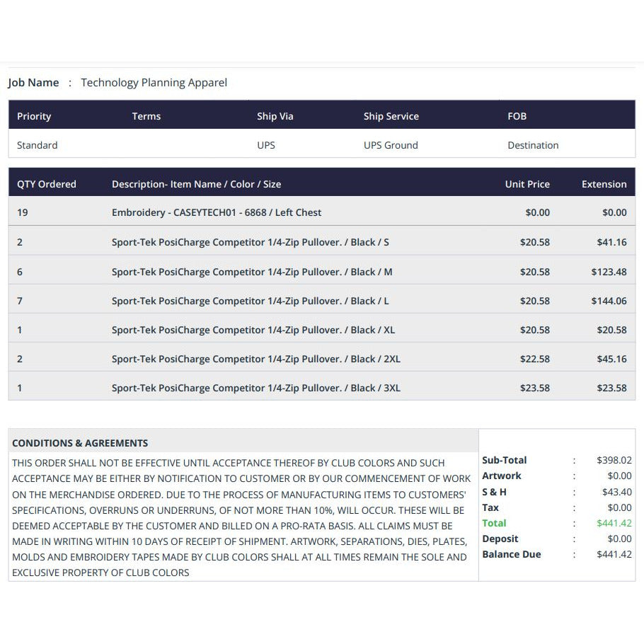644x644 pixels.
Task: Select the Pullover Black / L description
Action: 250,301
